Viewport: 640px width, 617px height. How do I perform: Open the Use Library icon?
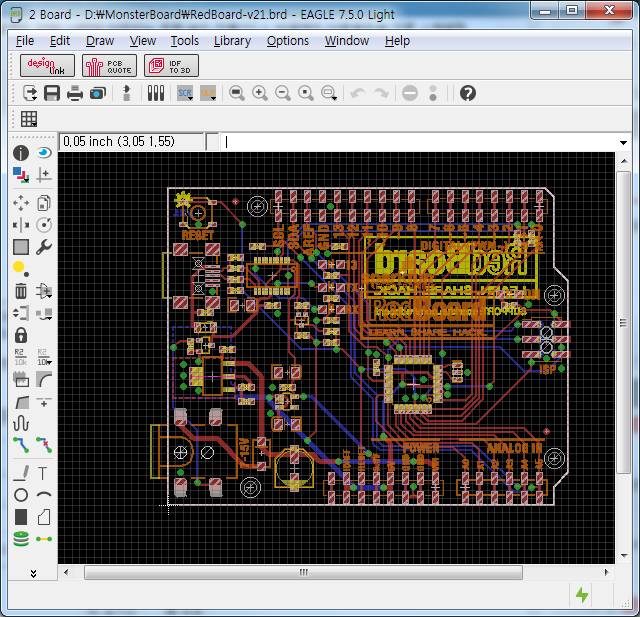156,93
